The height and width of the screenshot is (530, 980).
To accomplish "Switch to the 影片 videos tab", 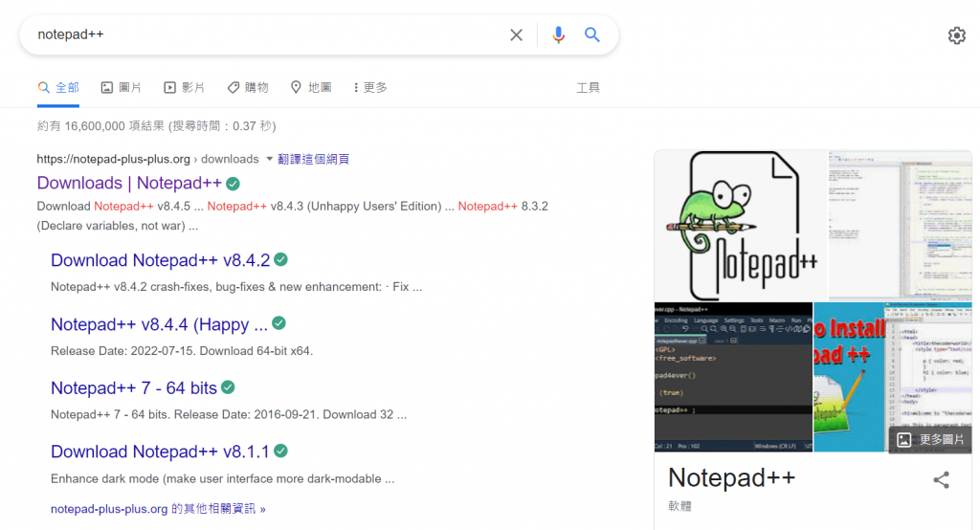I will [184, 87].
